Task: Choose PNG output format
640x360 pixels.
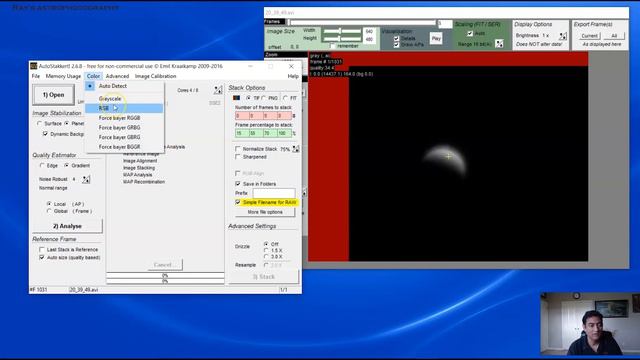Action: tap(264, 98)
